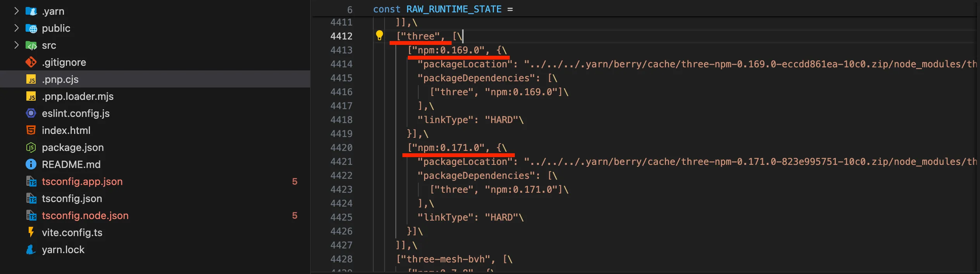980x274 pixels.
Task: Click the yarn icon beside yarn.lock
Action: (31, 250)
